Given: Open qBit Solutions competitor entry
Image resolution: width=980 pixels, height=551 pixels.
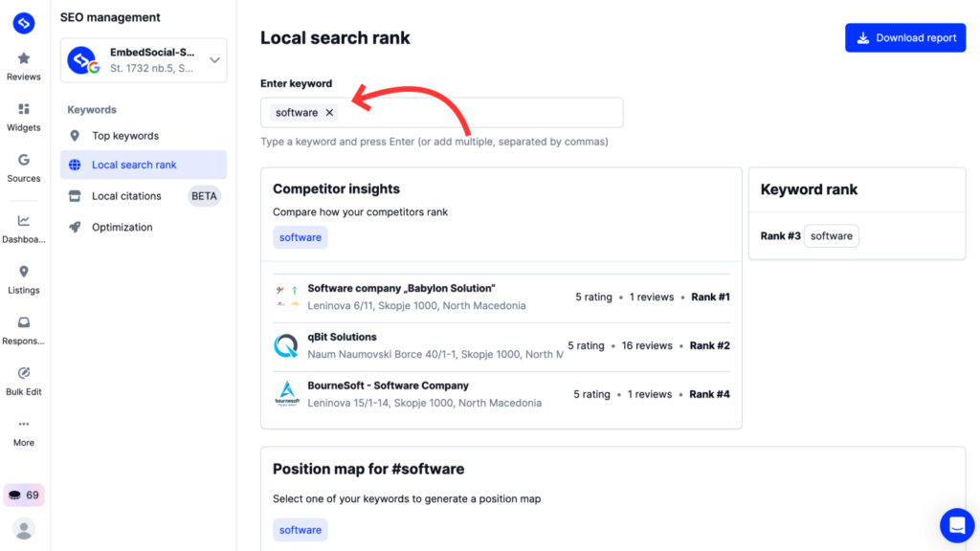Looking at the screenshot, I should (342, 338).
